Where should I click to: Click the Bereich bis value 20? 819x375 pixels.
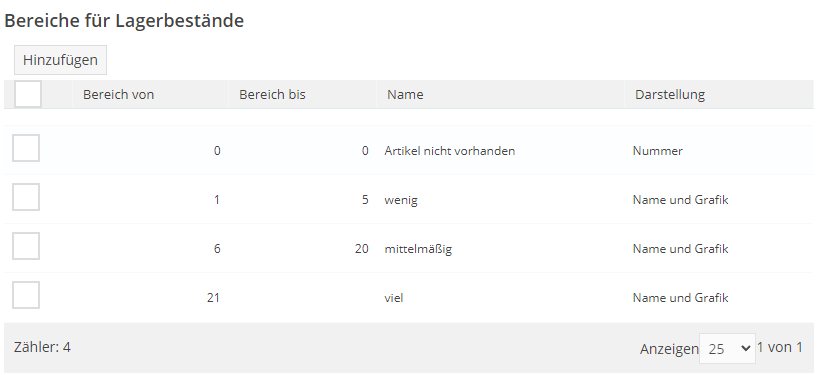pyautogui.click(x=361, y=249)
